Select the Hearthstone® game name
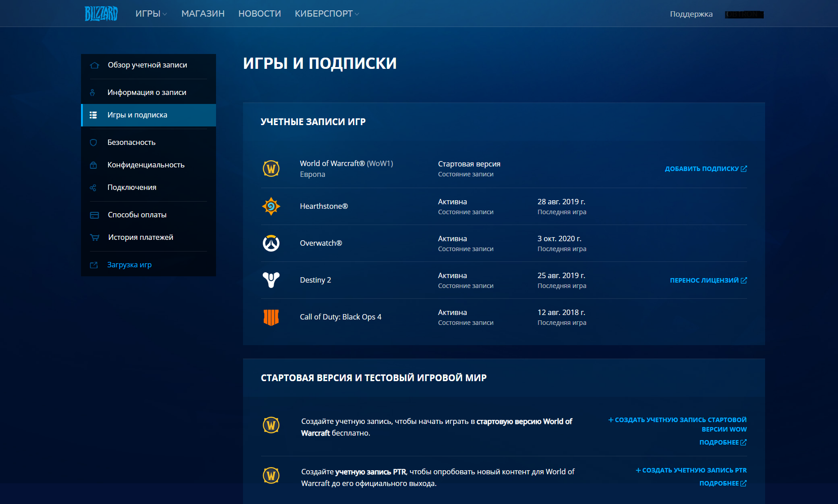The image size is (838, 504). (x=324, y=206)
